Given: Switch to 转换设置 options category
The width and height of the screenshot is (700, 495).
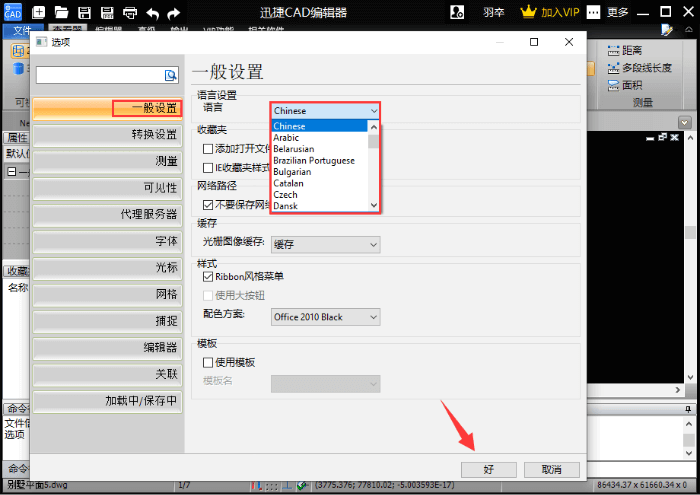Looking at the screenshot, I should pyautogui.click(x=108, y=135).
